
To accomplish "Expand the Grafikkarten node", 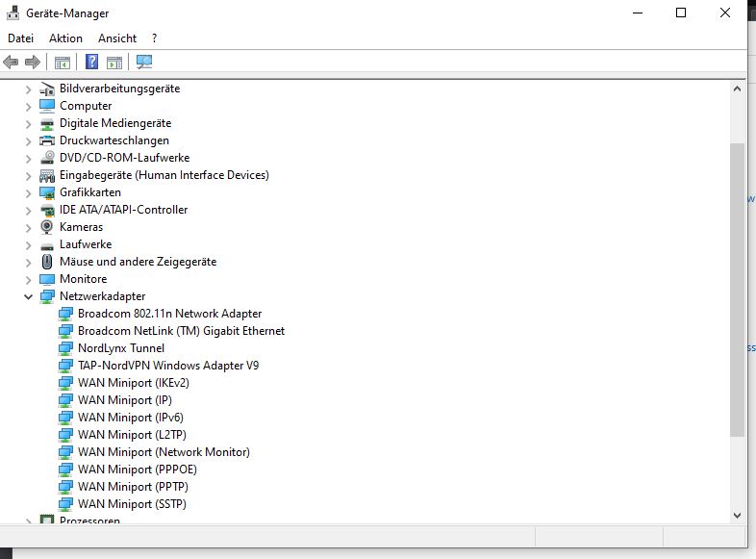I will pyautogui.click(x=28, y=193).
